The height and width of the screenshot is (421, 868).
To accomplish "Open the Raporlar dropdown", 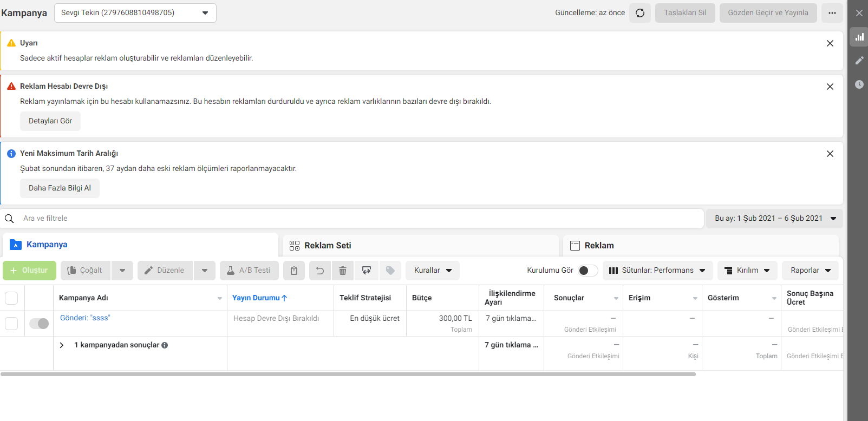I will [810, 271].
